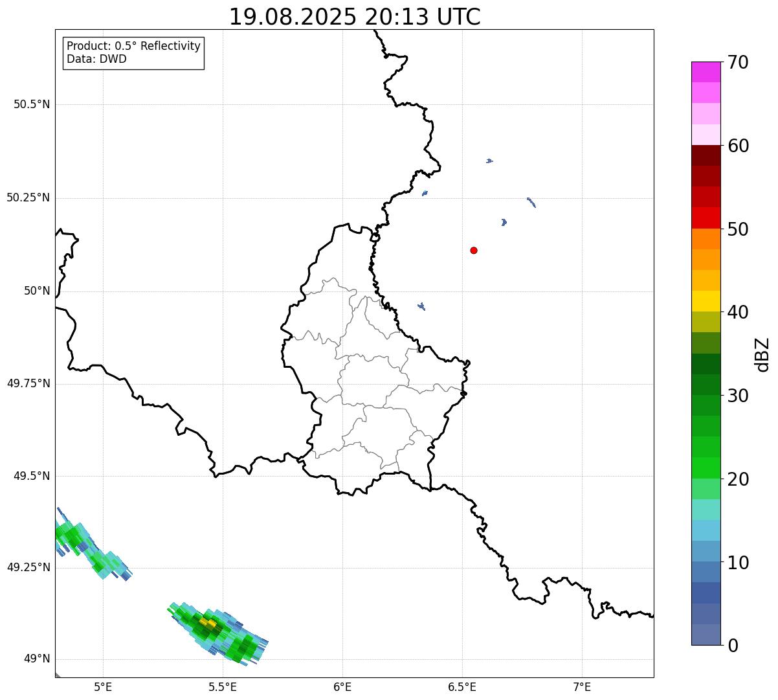Click the small blue echo near 49.95°N 6.3°E
Screen dimensions: 778x700
[421, 306]
